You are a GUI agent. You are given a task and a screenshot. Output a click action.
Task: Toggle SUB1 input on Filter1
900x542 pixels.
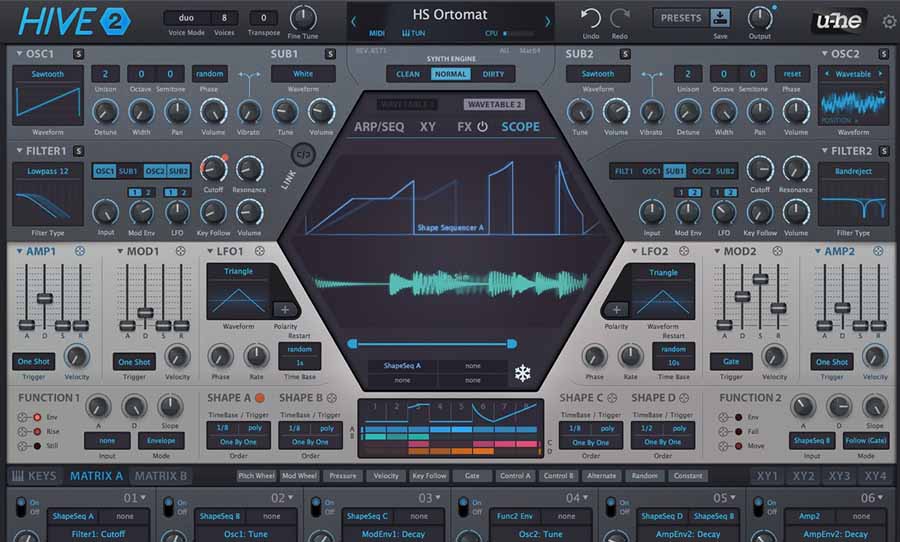128,171
